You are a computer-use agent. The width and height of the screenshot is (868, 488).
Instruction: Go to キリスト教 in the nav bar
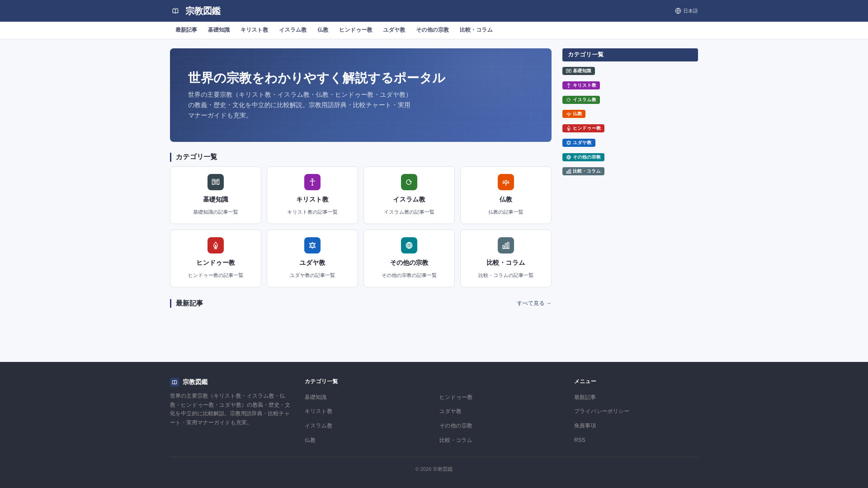[255, 30]
